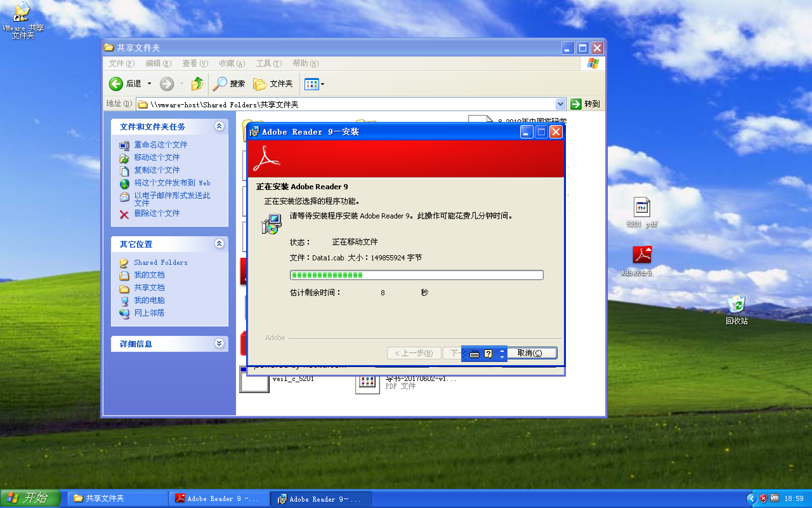Viewport: 812px width, 508px height.
Task: Click 复制这个文件 task link
Action: coord(157,170)
